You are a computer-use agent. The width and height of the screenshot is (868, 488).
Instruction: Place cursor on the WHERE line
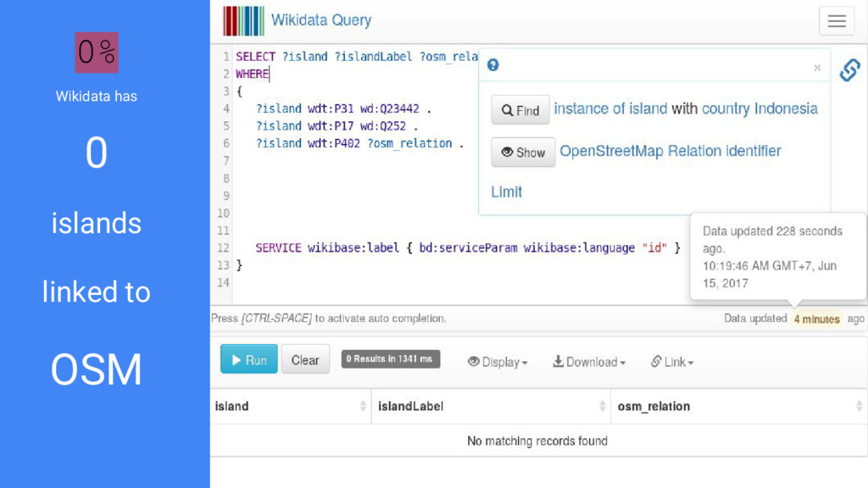click(x=253, y=75)
